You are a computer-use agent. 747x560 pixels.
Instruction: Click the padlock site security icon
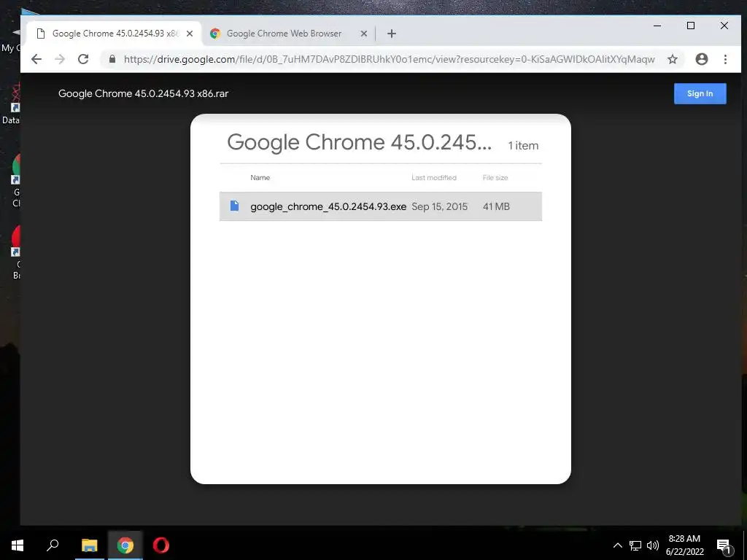pos(112,59)
